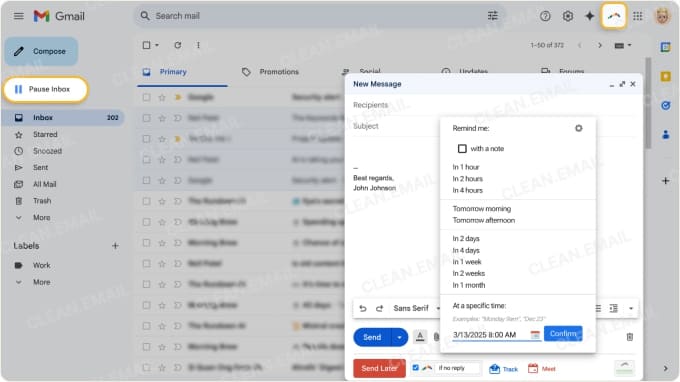Go to the next page of emails
Screen dimensions: 680x382
pyautogui.click(x=600, y=45)
